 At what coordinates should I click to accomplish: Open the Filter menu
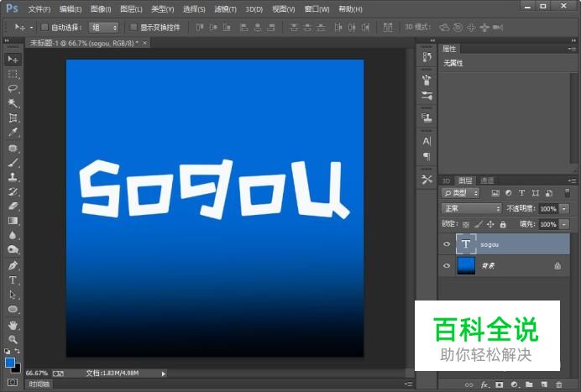tap(225, 9)
